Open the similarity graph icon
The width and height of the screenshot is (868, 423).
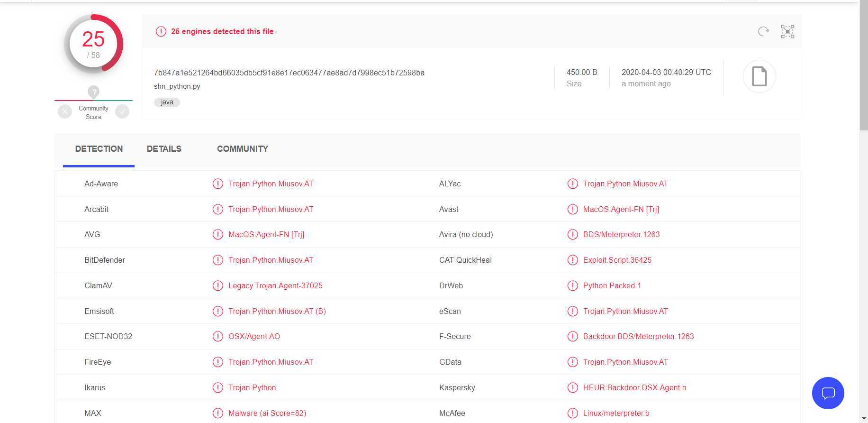(x=787, y=31)
